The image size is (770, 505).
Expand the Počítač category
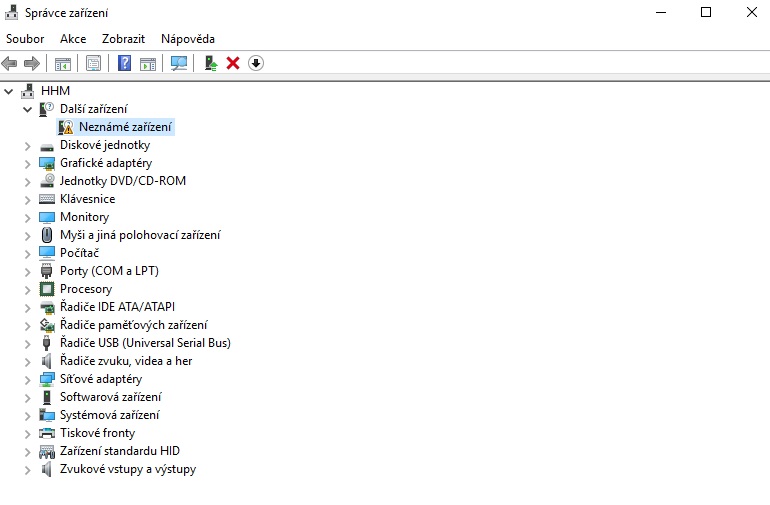click(x=28, y=254)
